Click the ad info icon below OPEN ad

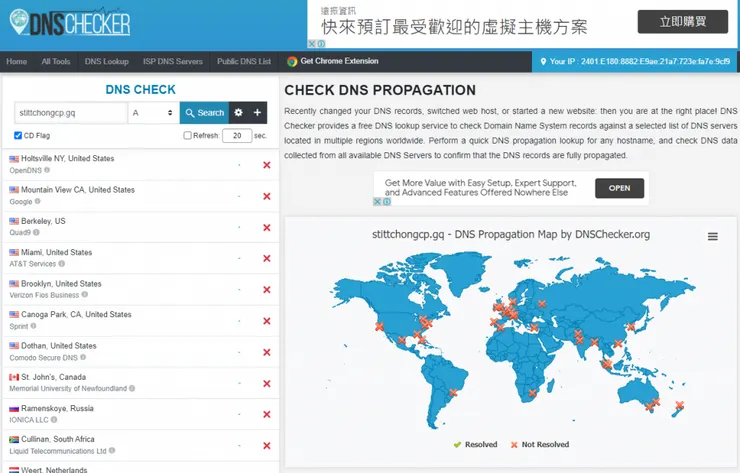[x=387, y=202]
